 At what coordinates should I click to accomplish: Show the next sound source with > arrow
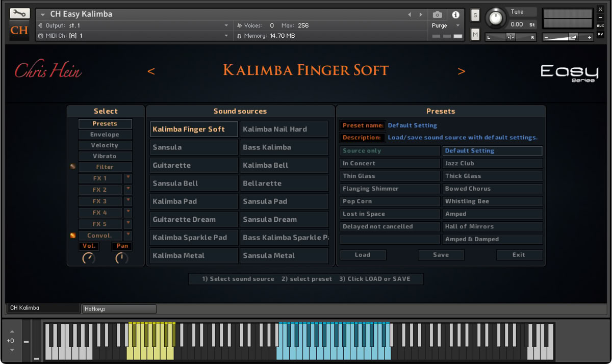point(462,71)
